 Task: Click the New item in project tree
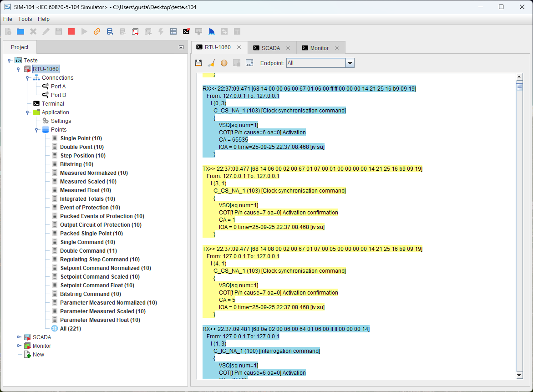point(38,355)
